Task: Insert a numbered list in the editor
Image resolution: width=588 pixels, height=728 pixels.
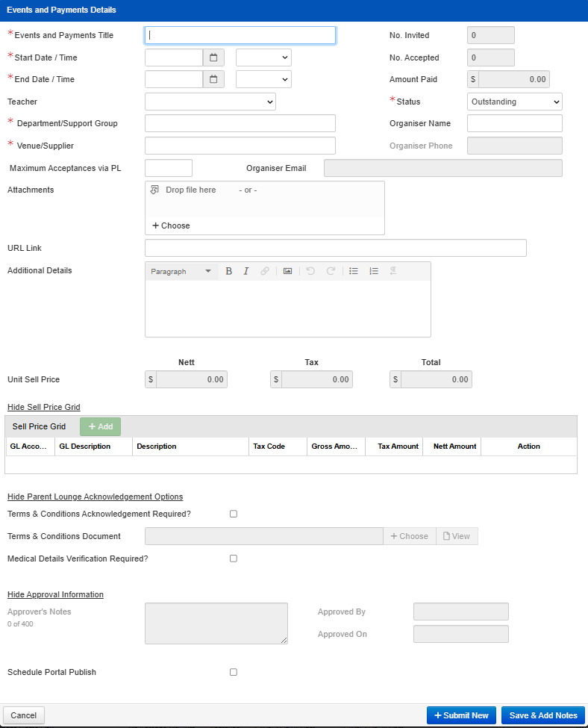Action: coord(374,271)
